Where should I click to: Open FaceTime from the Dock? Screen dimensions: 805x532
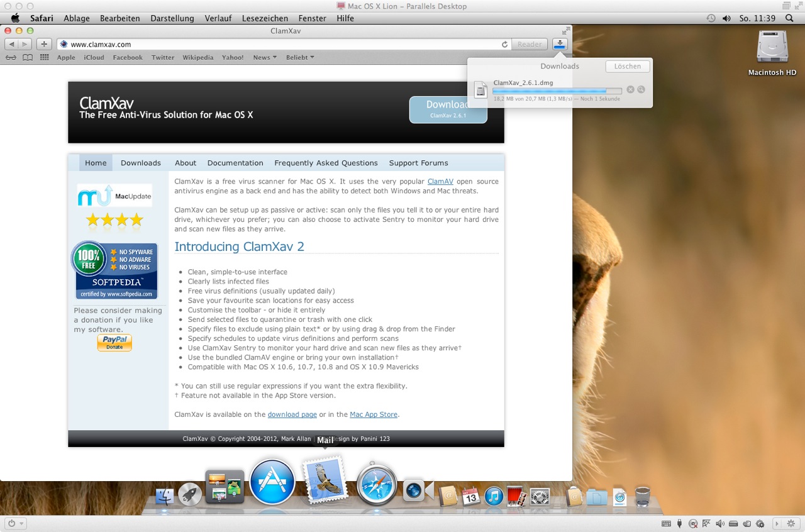tap(418, 490)
